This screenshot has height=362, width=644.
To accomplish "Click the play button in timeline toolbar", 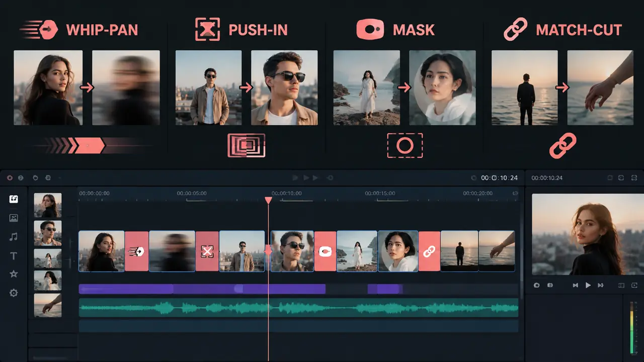I will tap(305, 178).
